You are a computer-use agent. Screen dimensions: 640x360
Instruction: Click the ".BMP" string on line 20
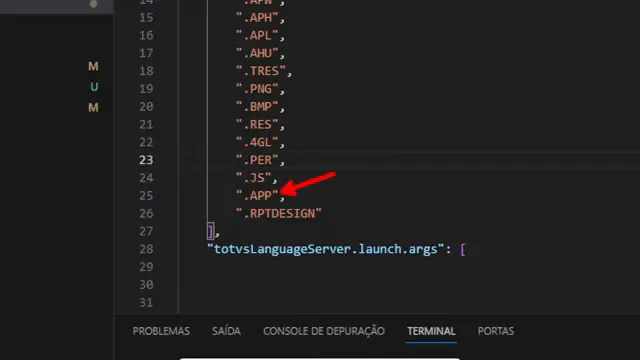pyautogui.click(x=257, y=107)
